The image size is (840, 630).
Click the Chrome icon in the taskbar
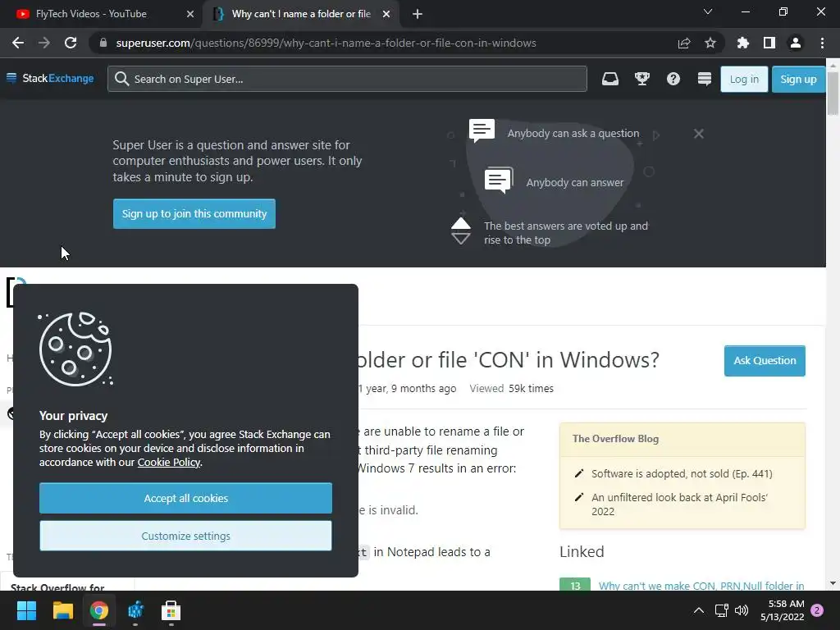point(98,610)
